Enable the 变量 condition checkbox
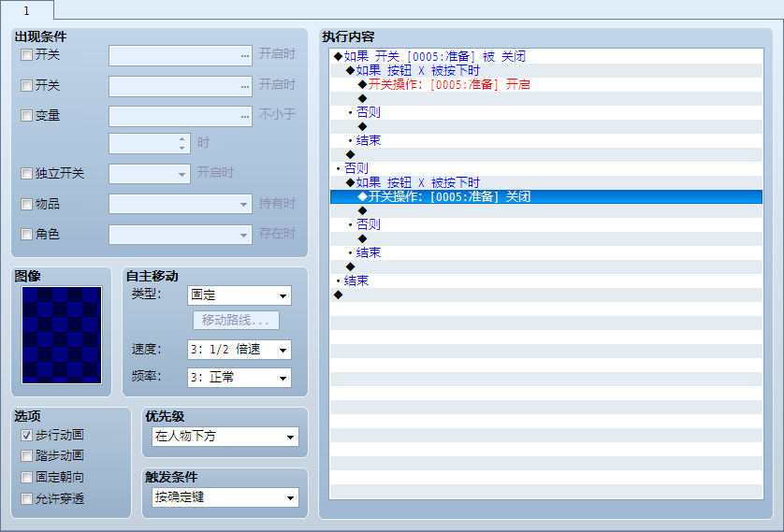 26,115
